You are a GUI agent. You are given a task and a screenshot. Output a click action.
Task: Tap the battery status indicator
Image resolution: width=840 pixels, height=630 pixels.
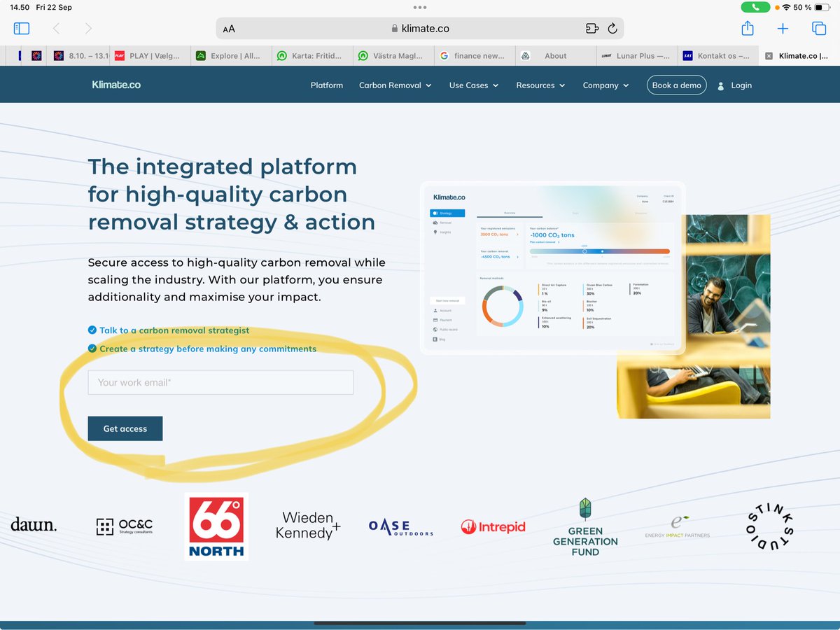(822, 7)
